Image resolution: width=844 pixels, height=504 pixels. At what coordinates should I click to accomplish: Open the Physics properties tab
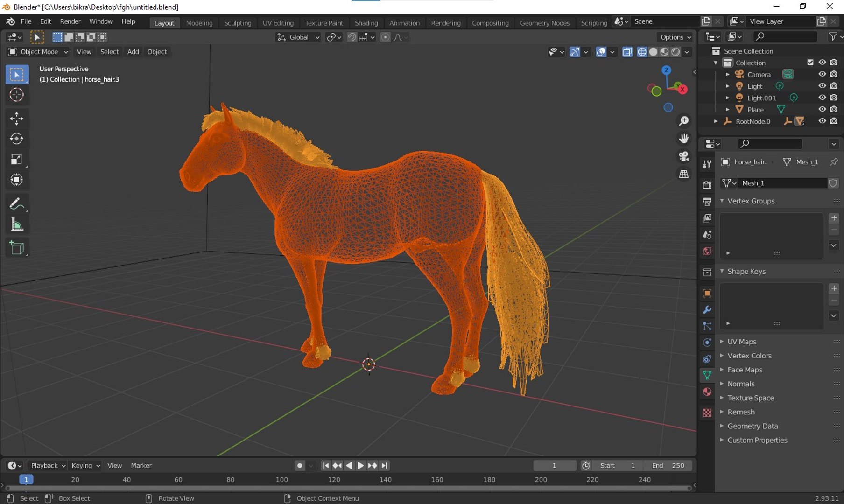click(x=707, y=342)
